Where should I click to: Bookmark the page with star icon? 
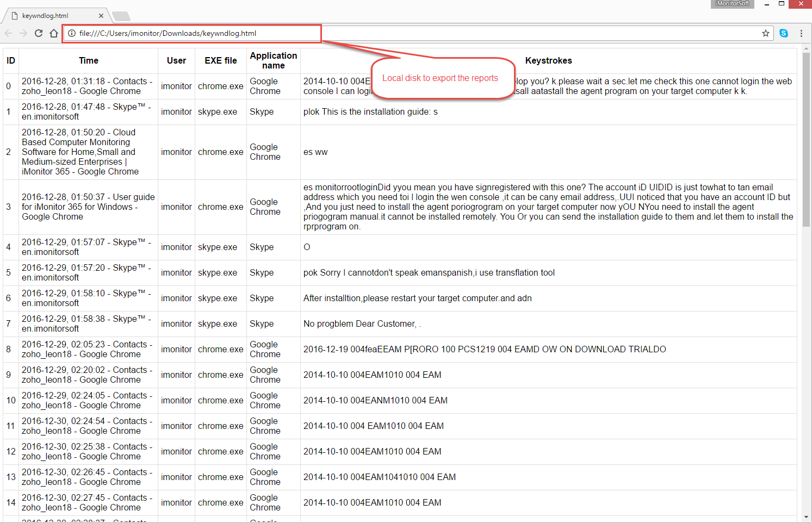[766, 33]
